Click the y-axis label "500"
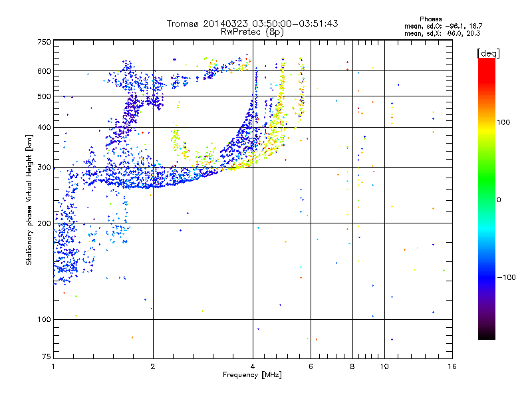Image resolution: width=532 pixels, height=399 pixels. pyautogui.click(x=44, y=96)
